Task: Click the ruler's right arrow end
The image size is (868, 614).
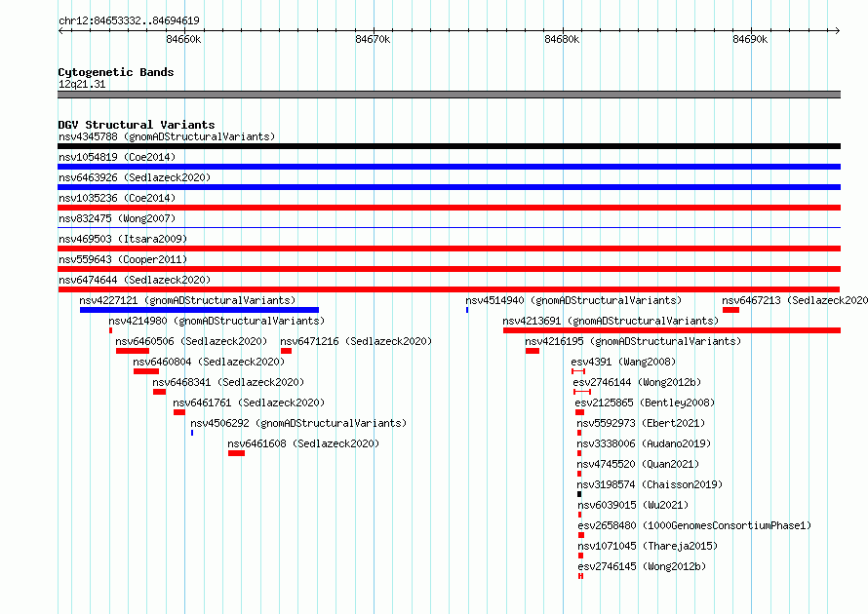Action: click(837, 30)
